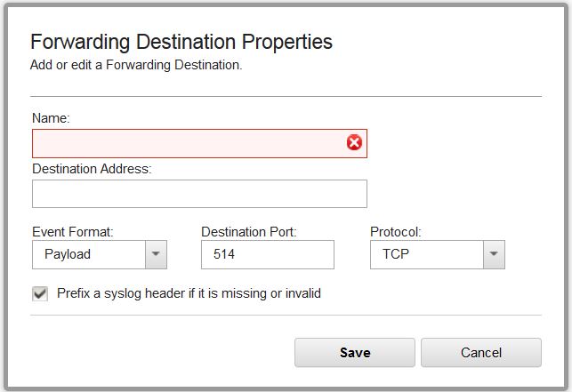Click the "Prefix a syslog header" label text
The width and height of the screenshot is (572, 392).
[189, 293]
